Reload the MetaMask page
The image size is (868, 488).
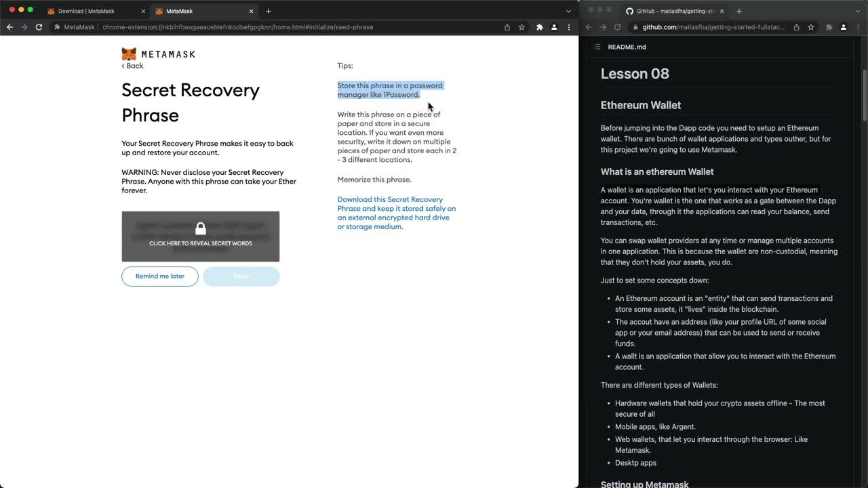(39, 27)
